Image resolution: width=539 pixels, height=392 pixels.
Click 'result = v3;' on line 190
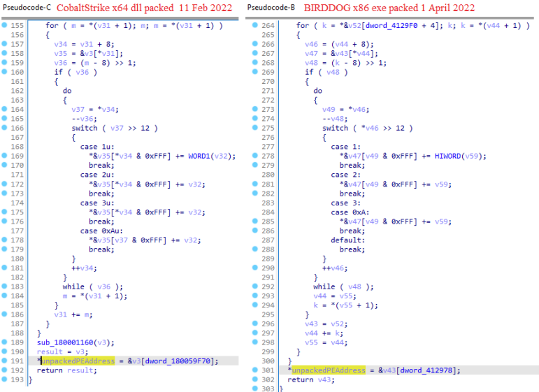(62, 351)
